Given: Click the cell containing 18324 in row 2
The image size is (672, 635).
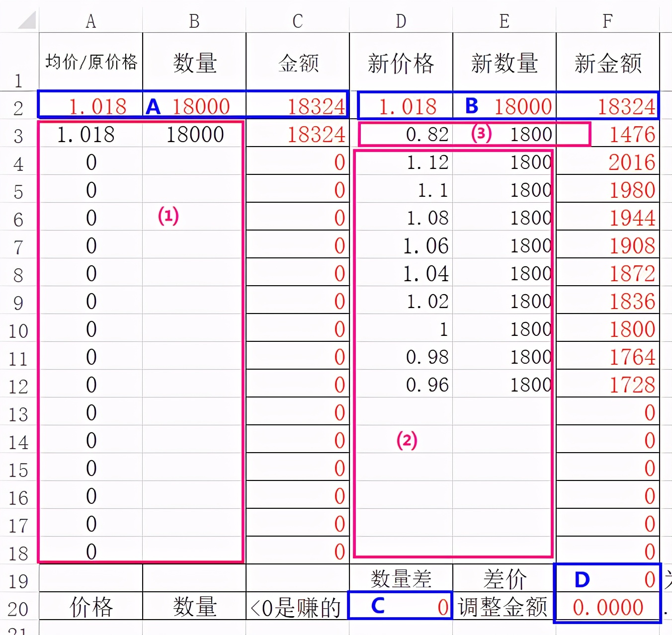Looking at the screenshot, I should click(297, 106).
